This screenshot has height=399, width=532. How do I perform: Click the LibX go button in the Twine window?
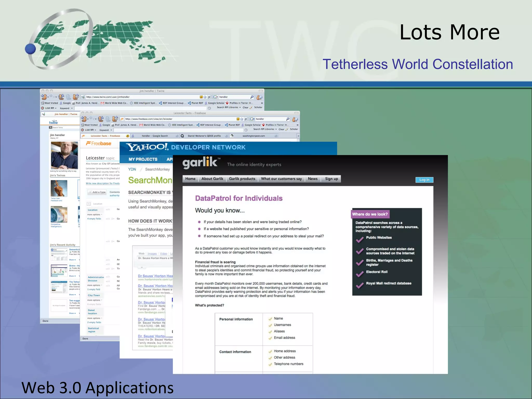coord(209,108)
